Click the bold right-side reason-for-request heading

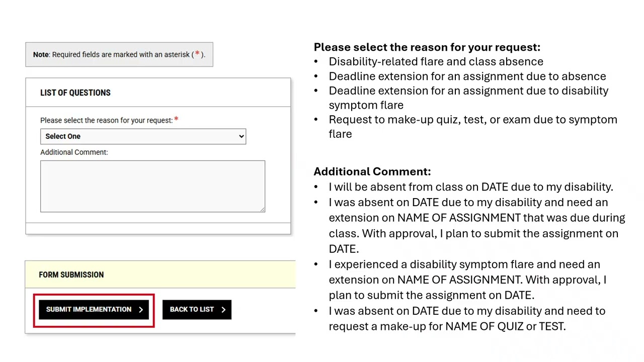click(x=427, y=47)
